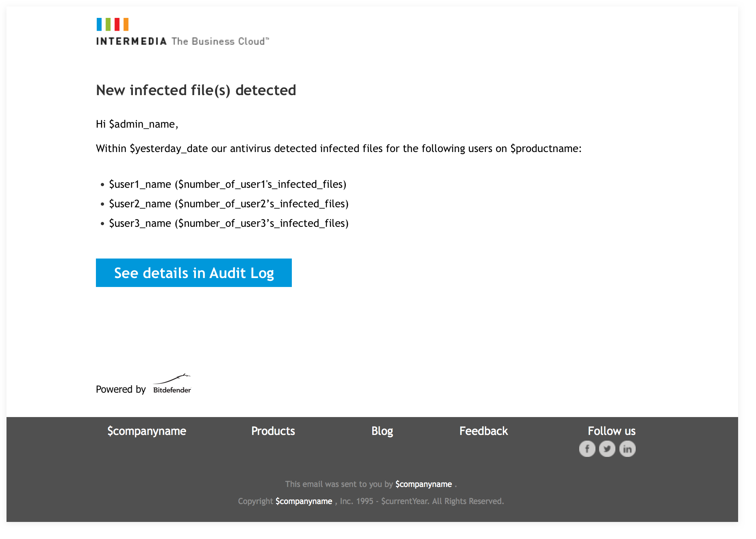
Task: Click See details in Audit Log button
Action: coord(194,273)
